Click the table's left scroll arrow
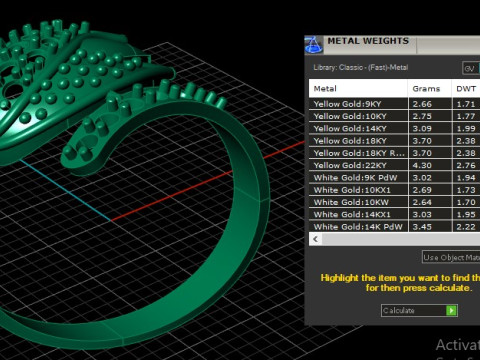 tap(315, 239)
